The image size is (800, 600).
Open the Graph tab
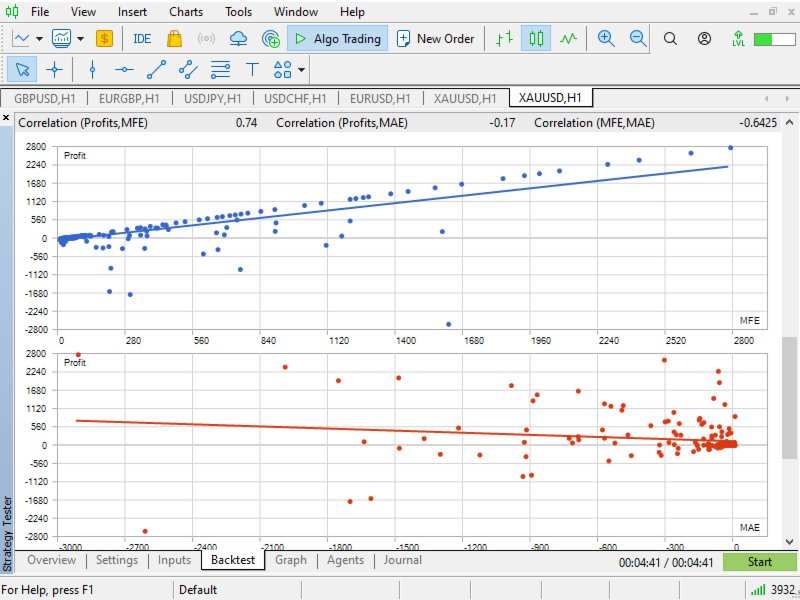(x=291, y=560)
